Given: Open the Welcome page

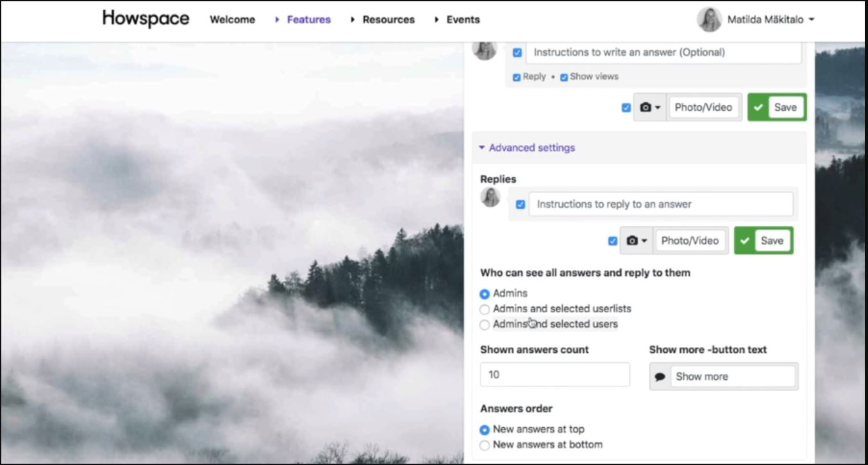Looking at the screenshot, I should point(232,20).
